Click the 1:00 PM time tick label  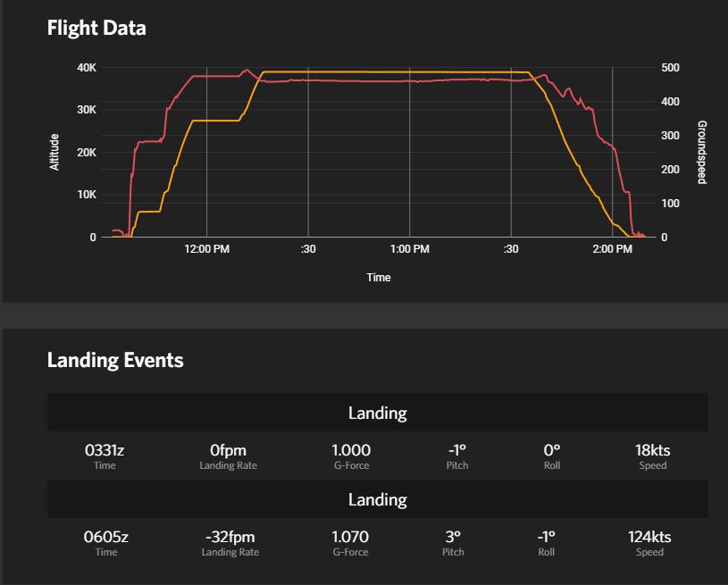click(x=410, y=249)
